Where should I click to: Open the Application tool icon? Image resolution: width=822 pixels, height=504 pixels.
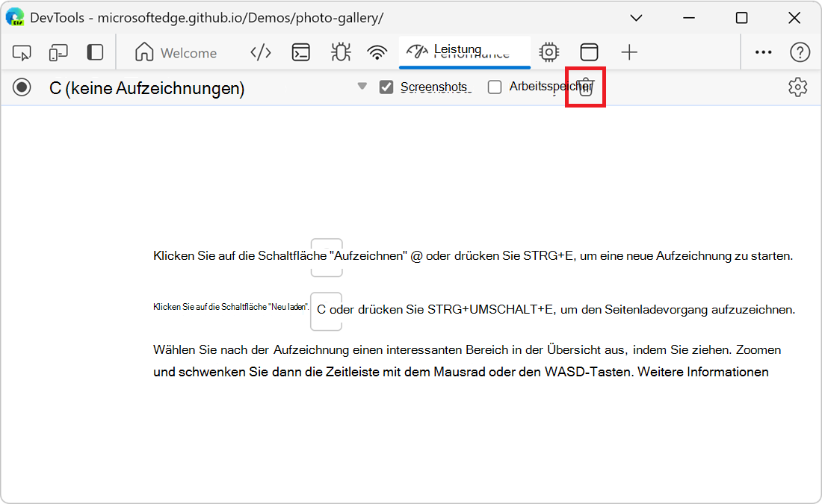point(590,52)
